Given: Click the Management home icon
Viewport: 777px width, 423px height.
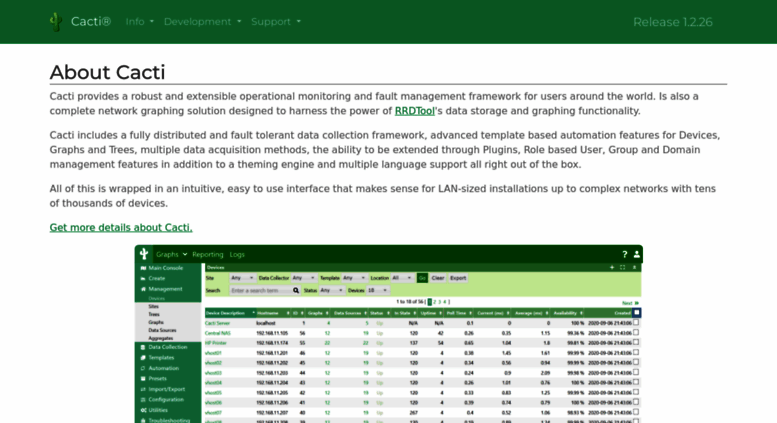Looking at the screenshot, I should [143, 289].
